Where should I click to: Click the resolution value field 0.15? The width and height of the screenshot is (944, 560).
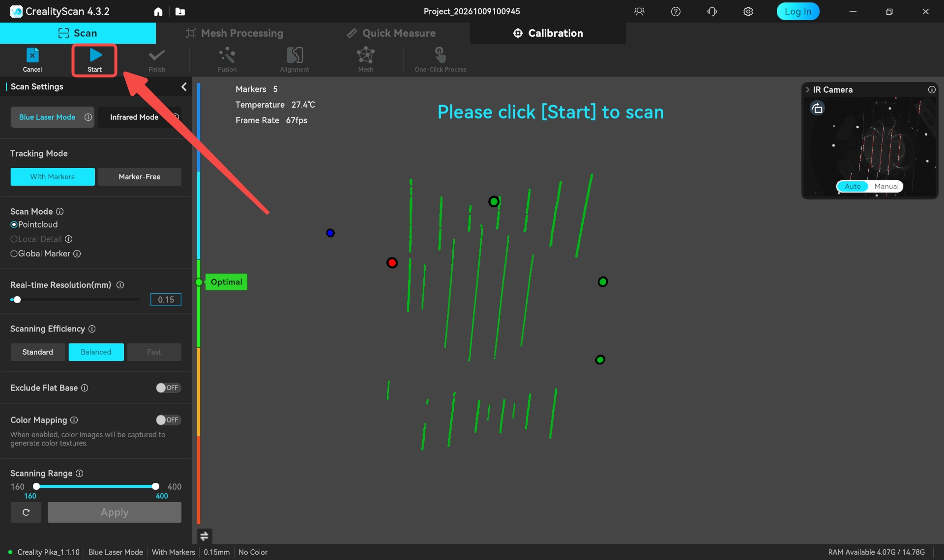[166, 300]
